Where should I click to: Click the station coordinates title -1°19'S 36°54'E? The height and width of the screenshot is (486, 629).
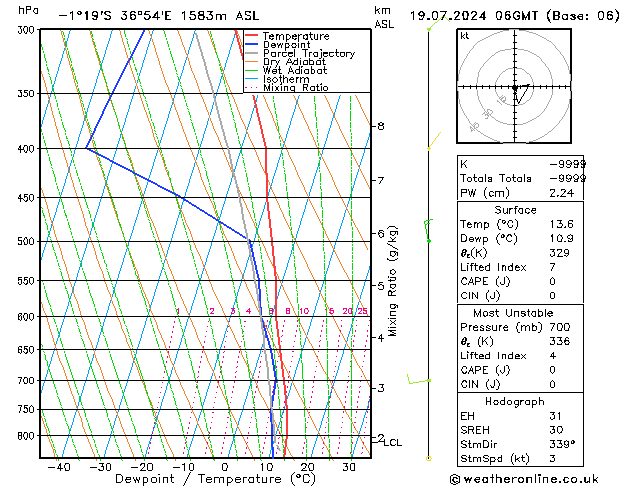tap(115, 16)
